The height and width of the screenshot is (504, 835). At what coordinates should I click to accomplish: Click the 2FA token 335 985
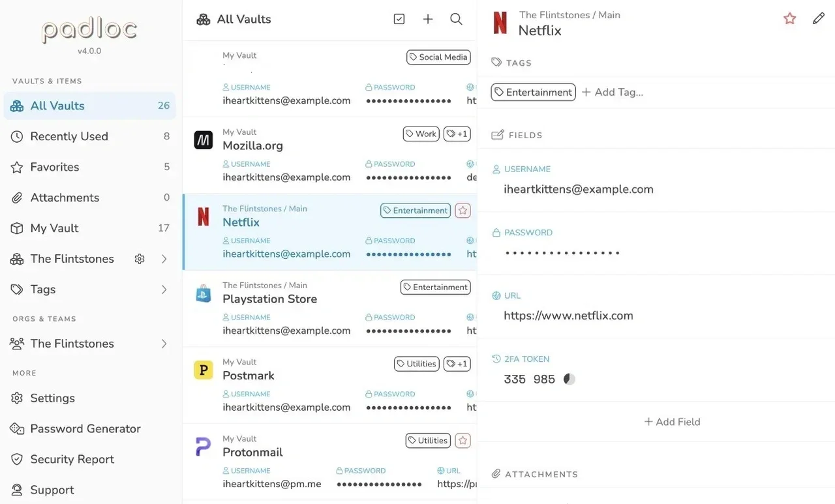pyautogui.click(x=529, y=379)
